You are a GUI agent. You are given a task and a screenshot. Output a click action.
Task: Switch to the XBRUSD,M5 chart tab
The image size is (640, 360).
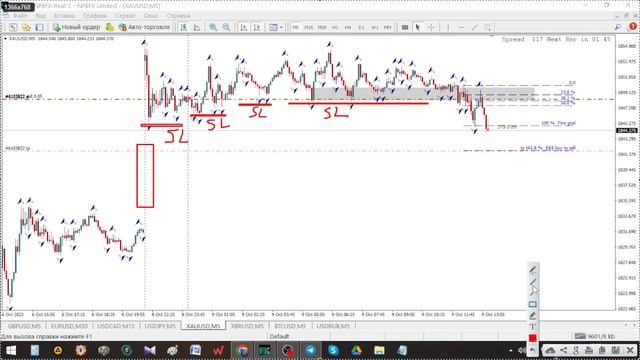(247, 326)
